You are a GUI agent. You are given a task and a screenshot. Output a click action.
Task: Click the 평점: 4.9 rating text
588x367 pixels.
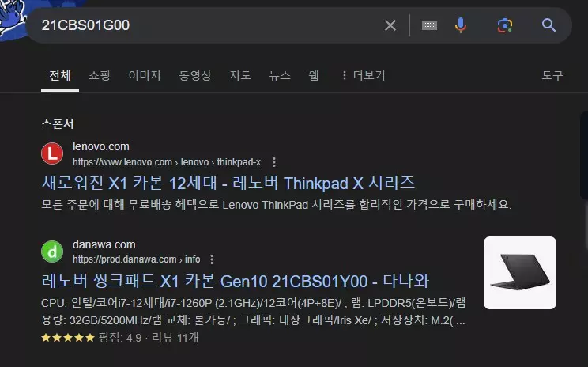(x=120, y=338)
